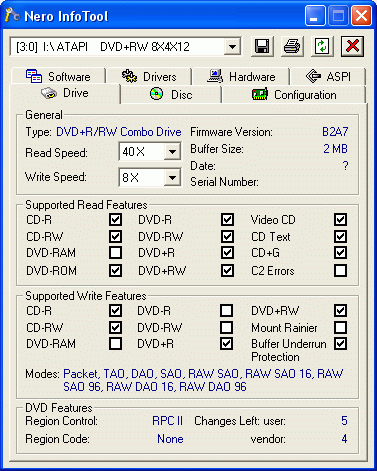This screenshot has height=471, width=377.
Task: Toggle the CD Text checkbox
Action: pos(340,237)
